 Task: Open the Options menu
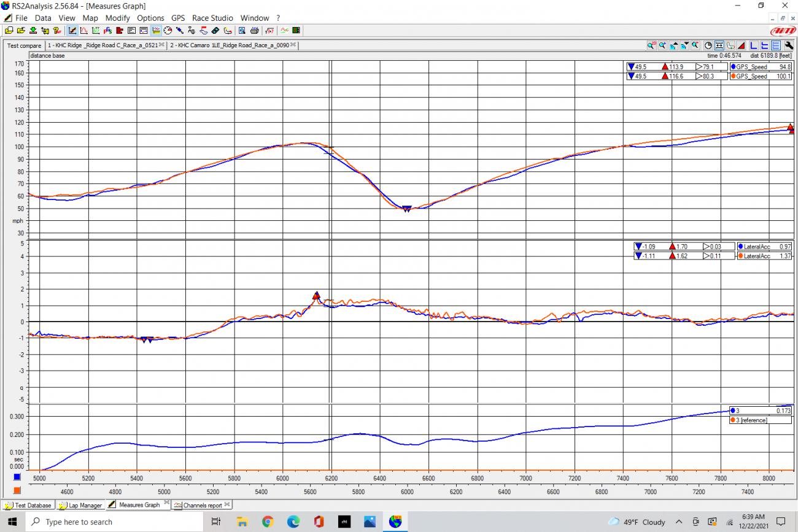pyautogui.click(x=150, y=18)
